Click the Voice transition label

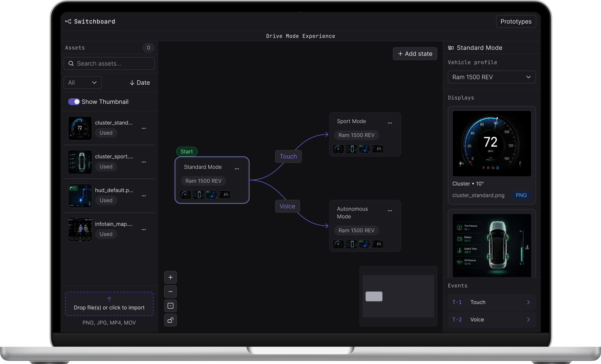click(x=287, y=206)
